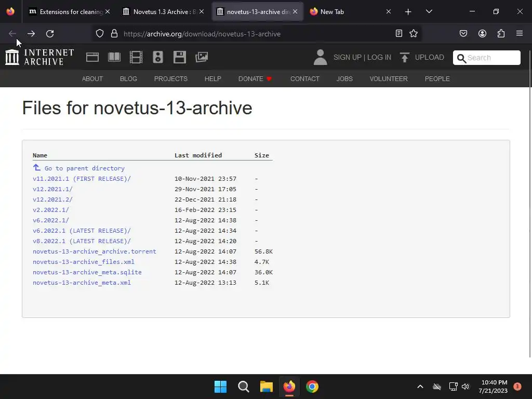The image size is (532, 399).
Task: Click the SIGN UP link
Action: tap(347, 57)
